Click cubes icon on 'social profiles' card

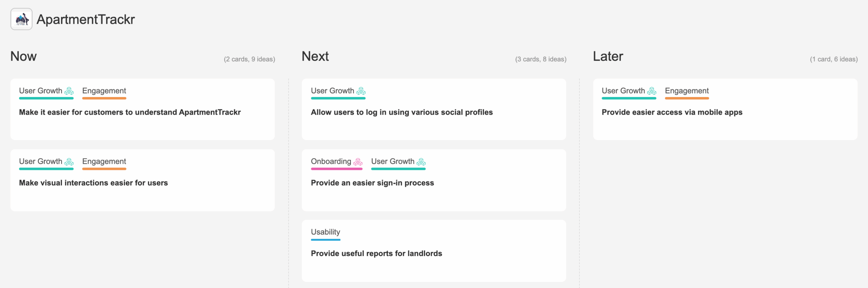click(x=361, y=91)
